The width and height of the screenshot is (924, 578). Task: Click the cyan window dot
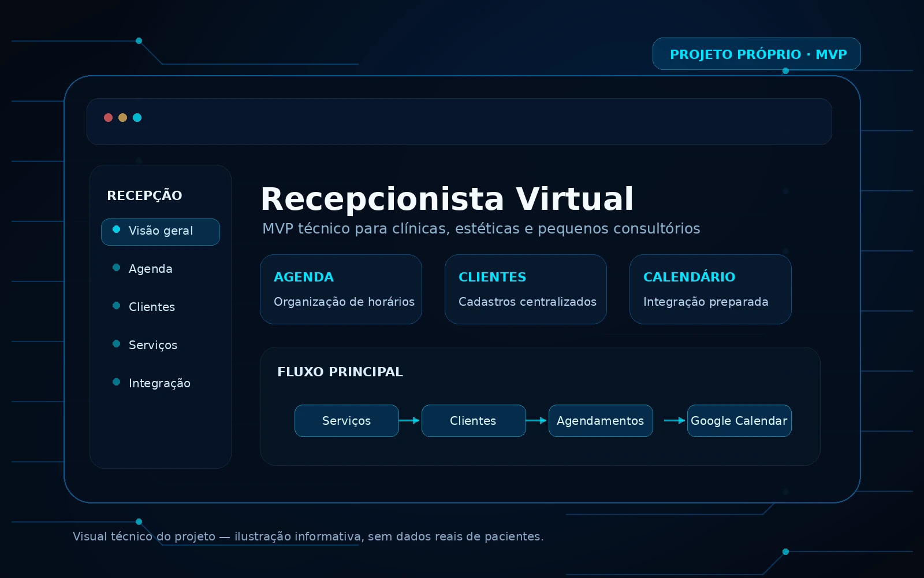(137, 117)
